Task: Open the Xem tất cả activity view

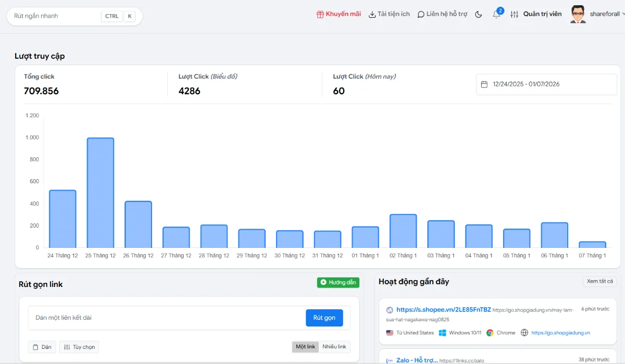Action: click(x=599, y=281)
